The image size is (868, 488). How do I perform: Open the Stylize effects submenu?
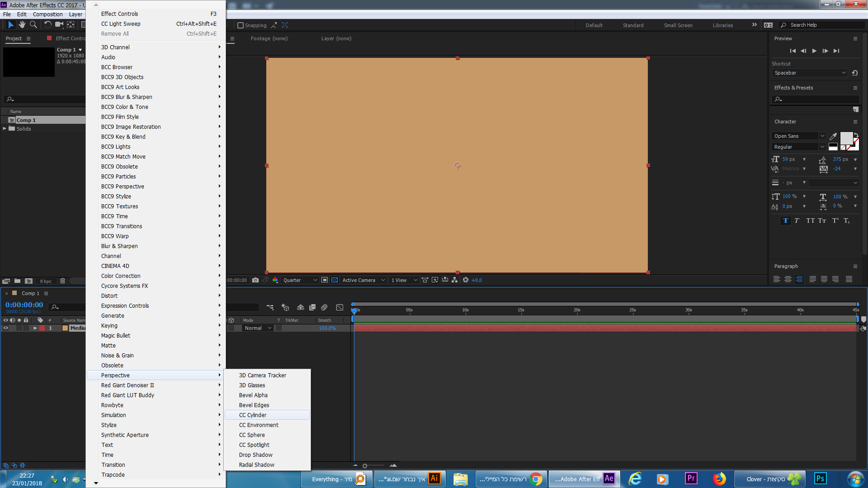coord(109,425)
